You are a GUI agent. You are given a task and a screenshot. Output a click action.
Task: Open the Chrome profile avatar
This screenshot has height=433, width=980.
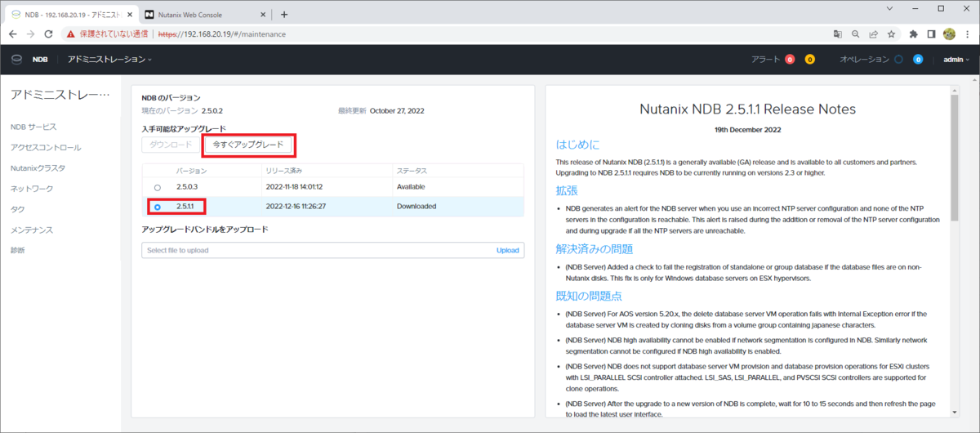pyautogui.click(x=950, y=34)
